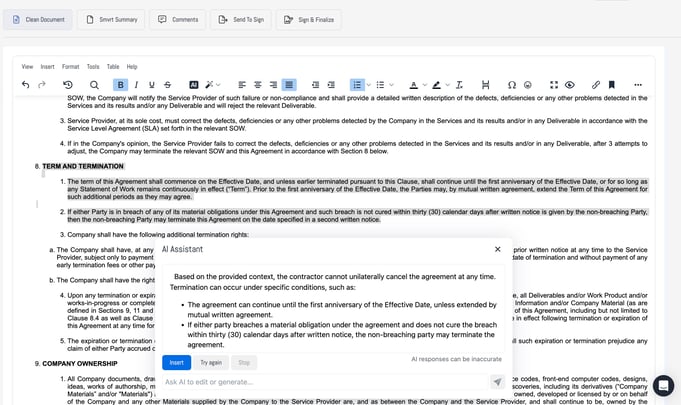Insert a page break
681x405 pixels.
(486, 85)
